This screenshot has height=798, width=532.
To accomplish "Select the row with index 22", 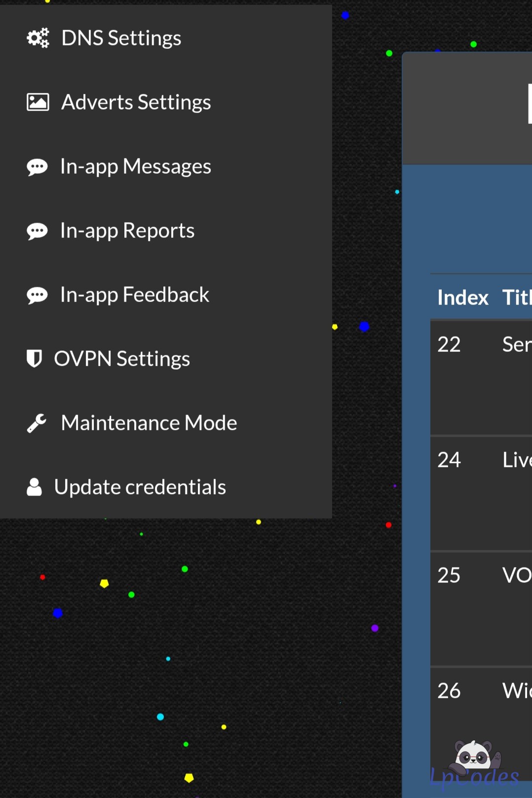I will 481,378.
